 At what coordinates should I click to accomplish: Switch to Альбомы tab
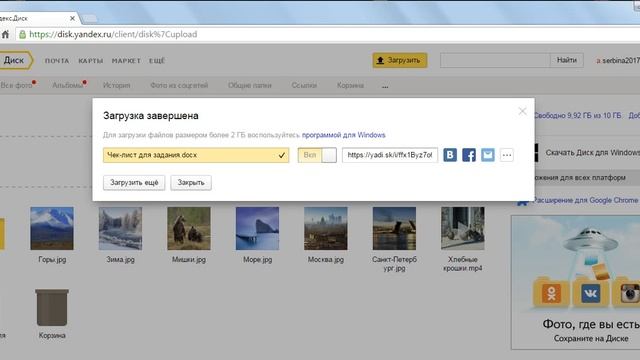click(67, 85)
